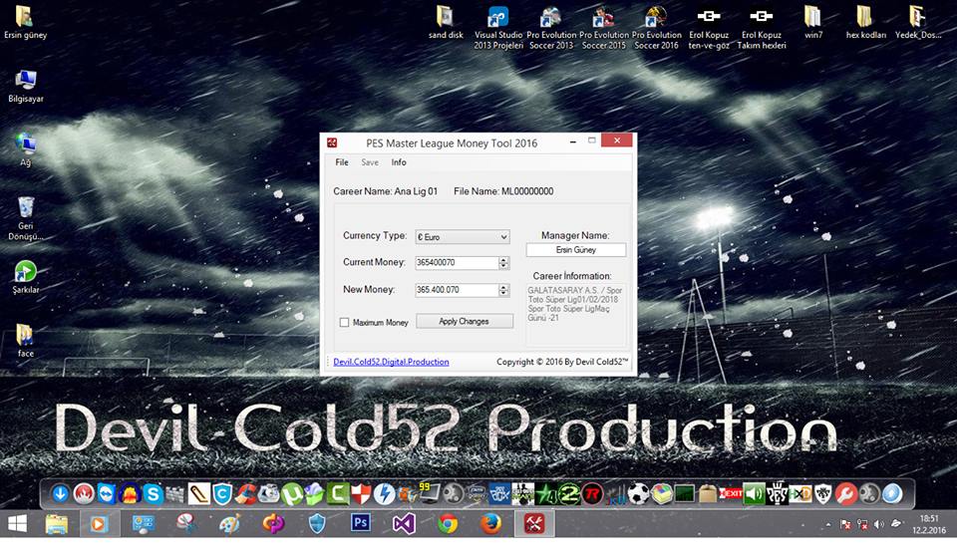Enable the Maximum Money checkbox
The image size is (957, 560).
[x=344, y=322]
